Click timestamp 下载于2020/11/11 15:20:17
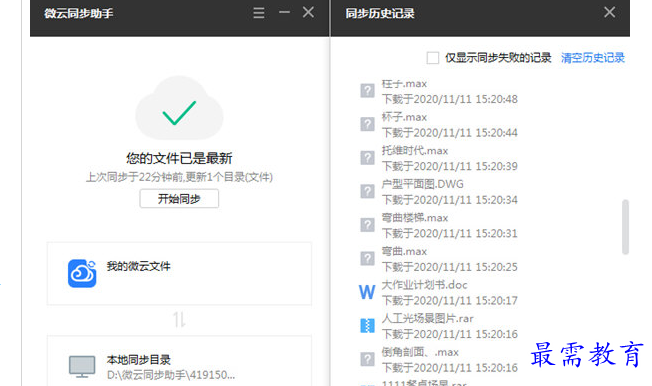 tap(450, 301)
